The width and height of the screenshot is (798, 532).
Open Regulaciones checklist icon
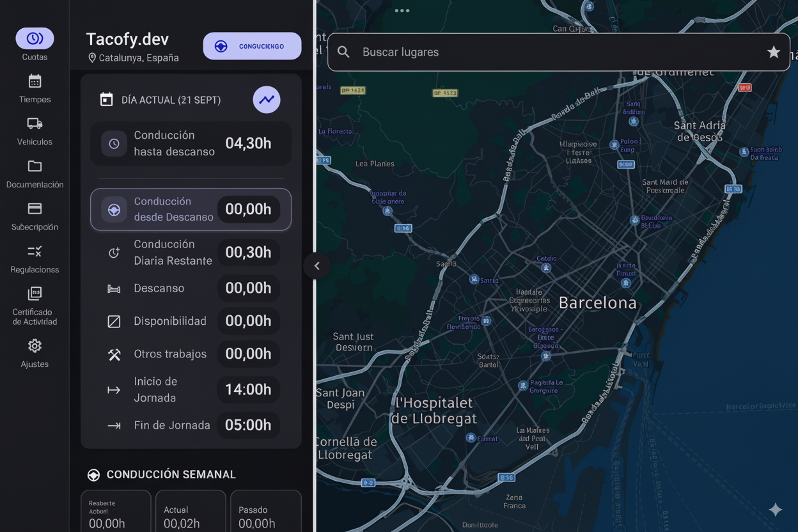click(x=35, y=251)
